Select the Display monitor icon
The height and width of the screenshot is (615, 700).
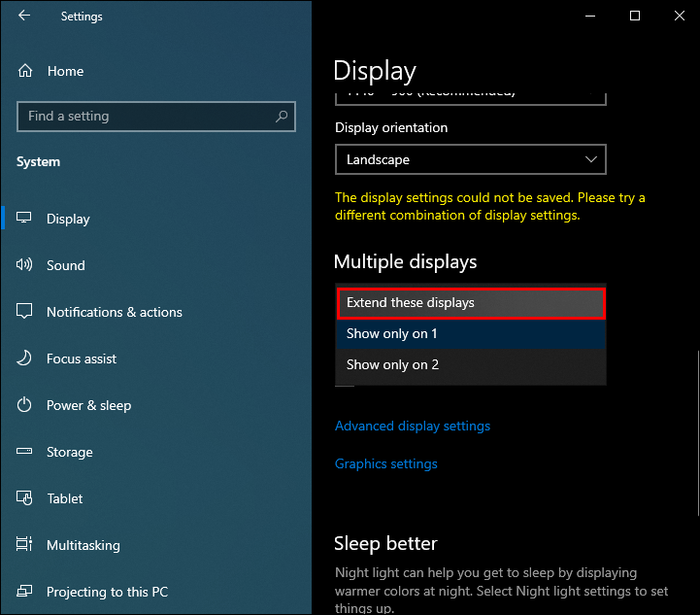pos(24,218)
